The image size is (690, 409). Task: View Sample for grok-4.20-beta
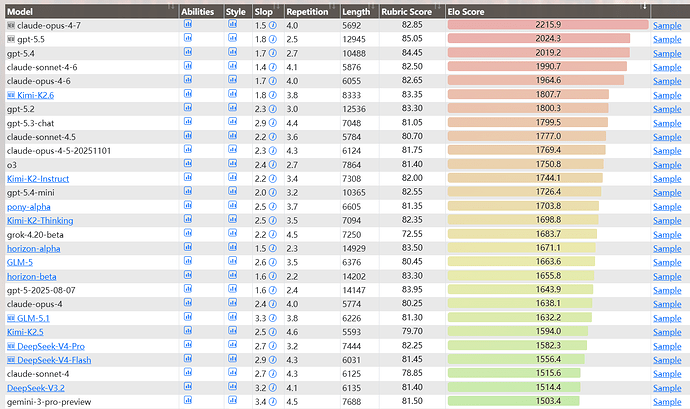[x=667, y=235]
